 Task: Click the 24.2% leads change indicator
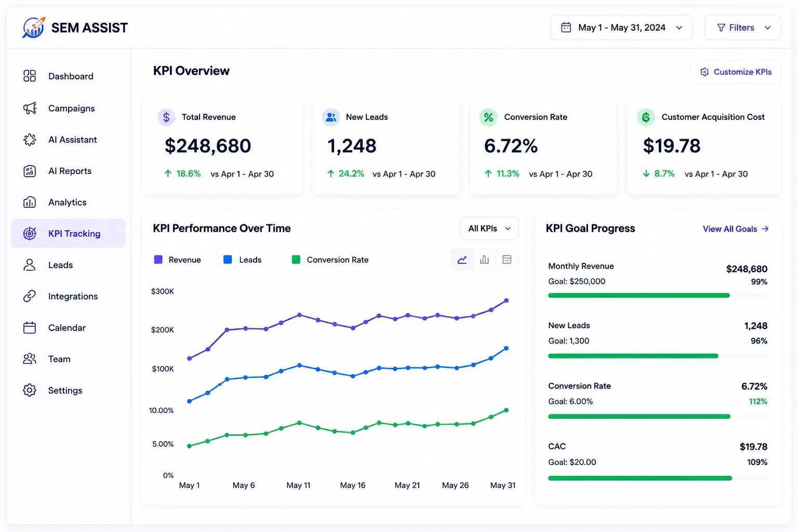pyautogui.click(x=345, y=174)
